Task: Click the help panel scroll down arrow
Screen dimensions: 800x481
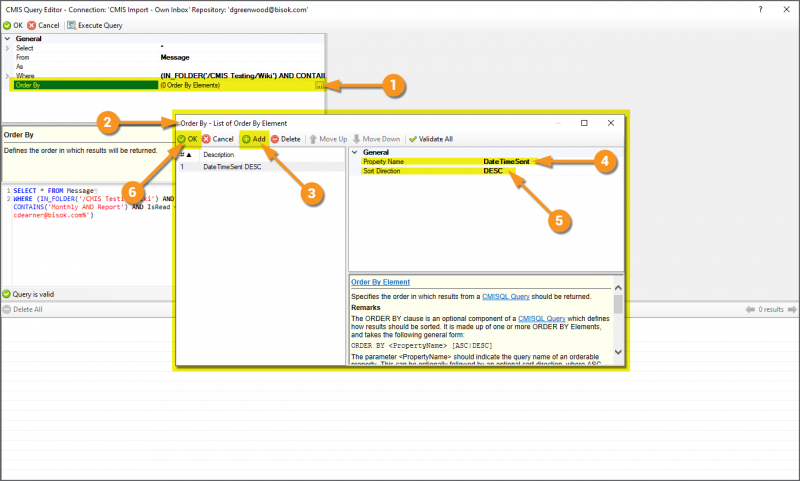Action: [x=618, y=351]
